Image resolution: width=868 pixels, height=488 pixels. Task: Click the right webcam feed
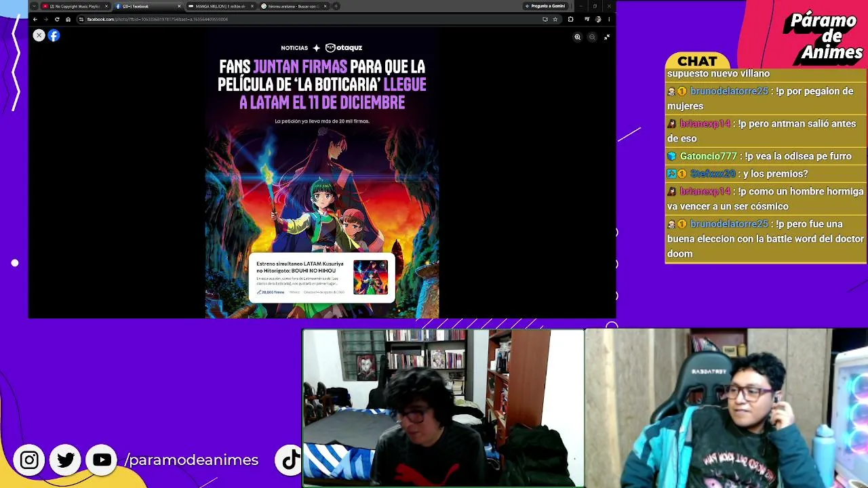coord(726,408)
